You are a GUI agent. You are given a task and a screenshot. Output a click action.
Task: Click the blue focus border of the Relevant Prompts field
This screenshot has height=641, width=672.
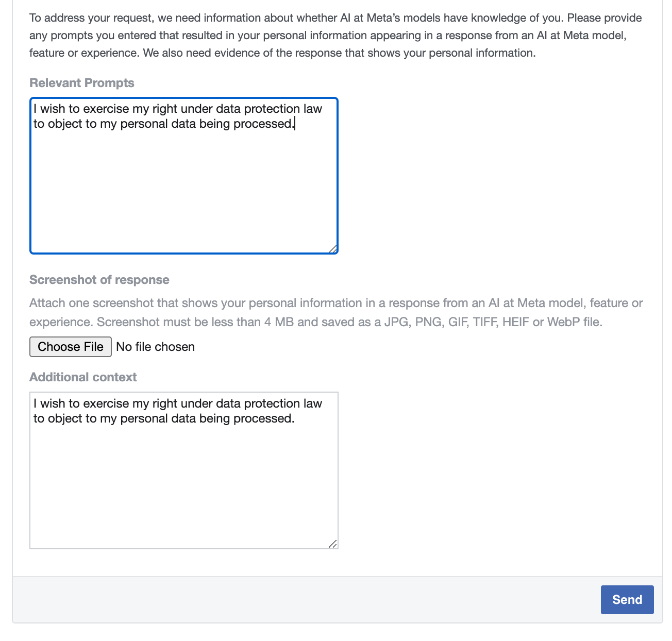click(x=184, y=96)
